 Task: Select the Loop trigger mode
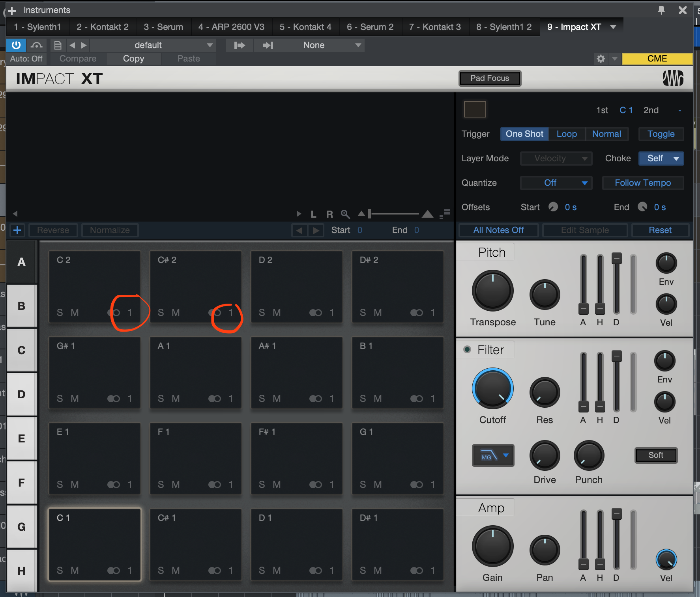click(567, 134)
